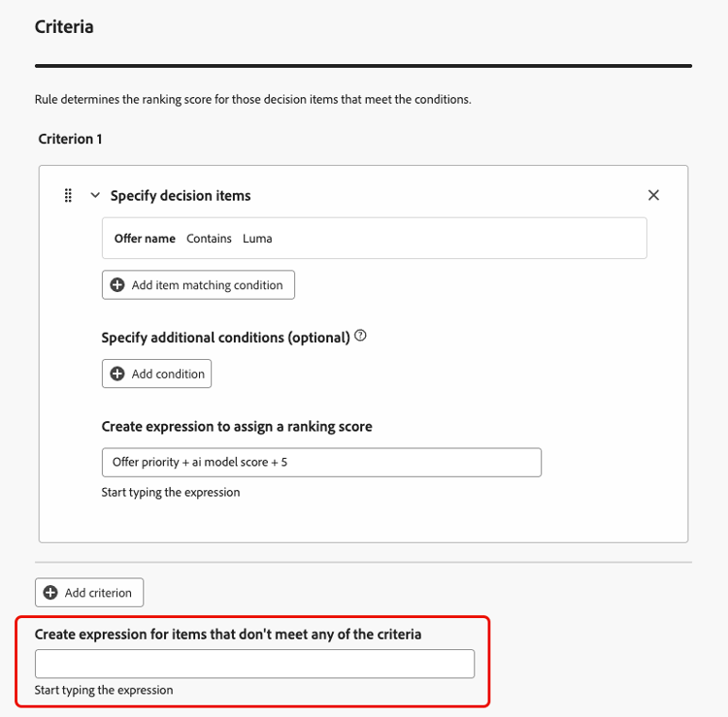
Task: Grab the drag handle for Criterion 1
Action: point(68,196)
